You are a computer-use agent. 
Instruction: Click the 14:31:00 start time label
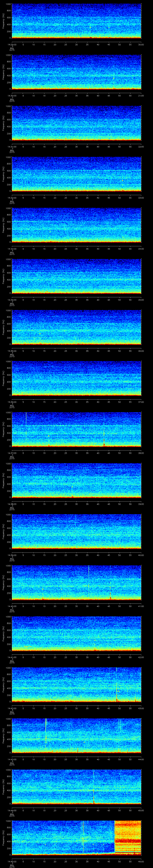point(12,147)
